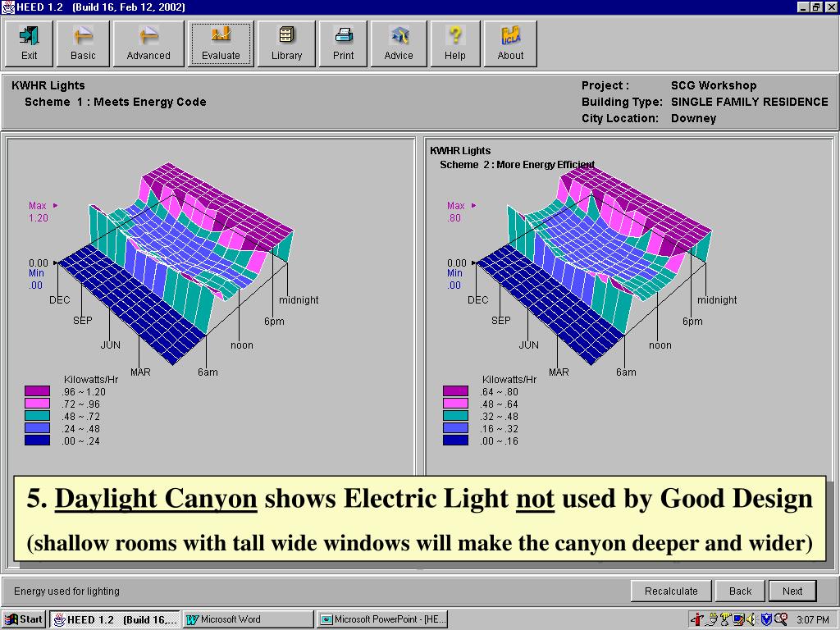840x630 pixels.
Task: Click the .24 ~ .48 light blue legend swatch
Action: tap(37, 428)
